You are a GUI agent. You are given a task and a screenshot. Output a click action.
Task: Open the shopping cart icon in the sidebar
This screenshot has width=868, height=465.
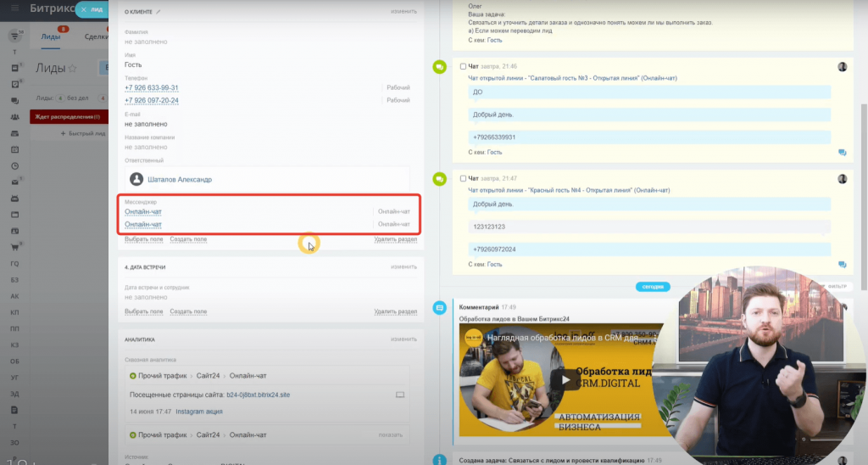point(15,247)
